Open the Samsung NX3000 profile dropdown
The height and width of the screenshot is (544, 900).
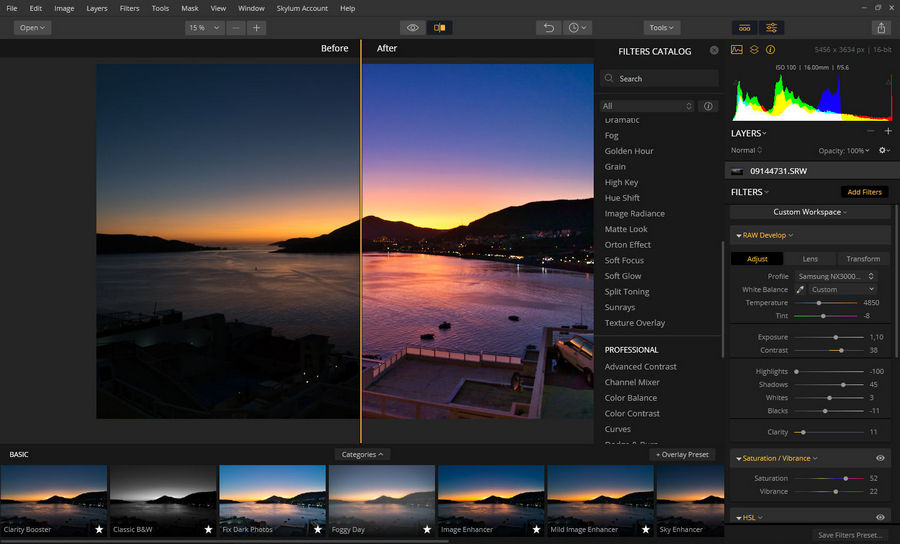(x=836, y=276)
